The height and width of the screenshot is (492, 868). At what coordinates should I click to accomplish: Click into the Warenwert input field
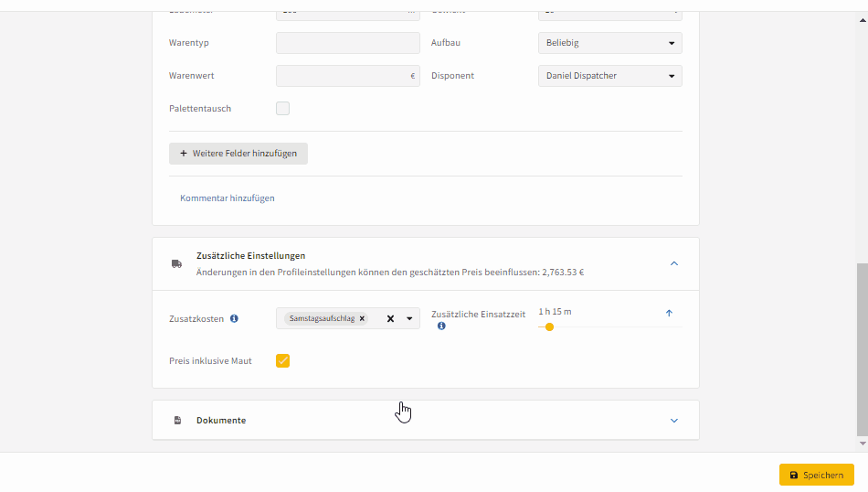(347, 76)
